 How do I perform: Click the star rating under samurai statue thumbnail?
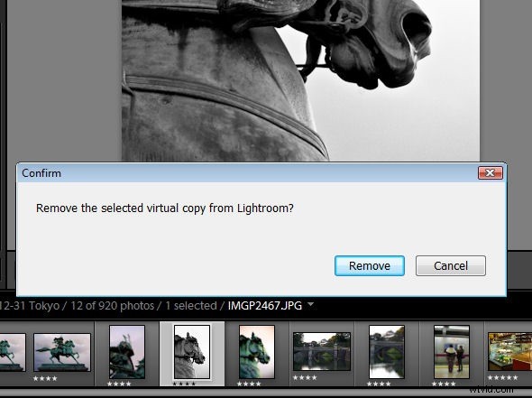tap(45, 378)
